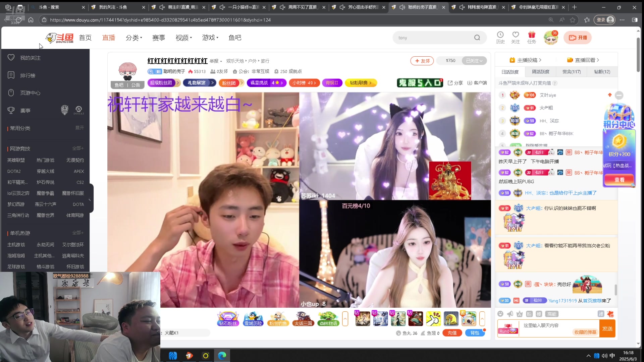Click the user avatar with badge 36

[x=550, y=38]
